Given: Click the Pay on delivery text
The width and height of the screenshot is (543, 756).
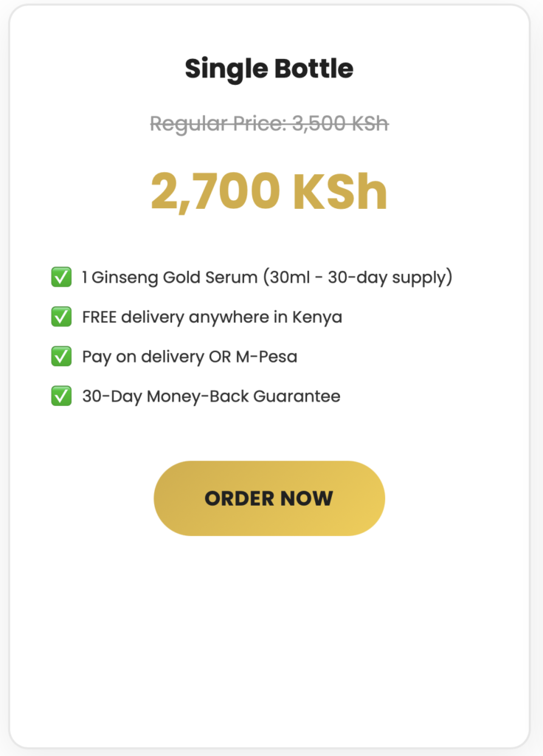Looking at the screenshot, I should tap(143, 357).
